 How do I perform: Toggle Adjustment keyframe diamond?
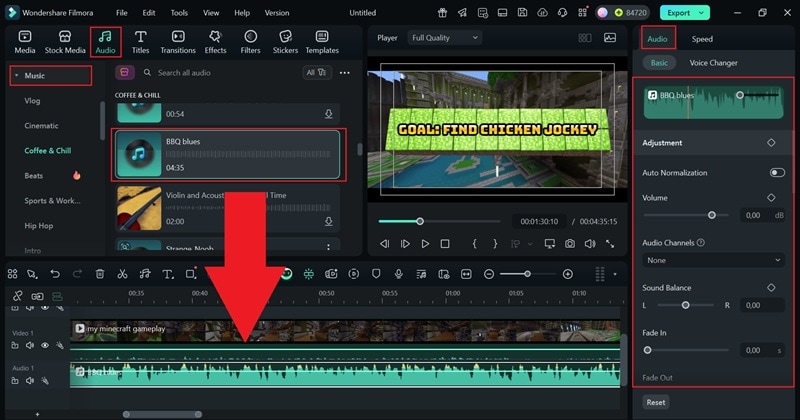click(771, 143)
